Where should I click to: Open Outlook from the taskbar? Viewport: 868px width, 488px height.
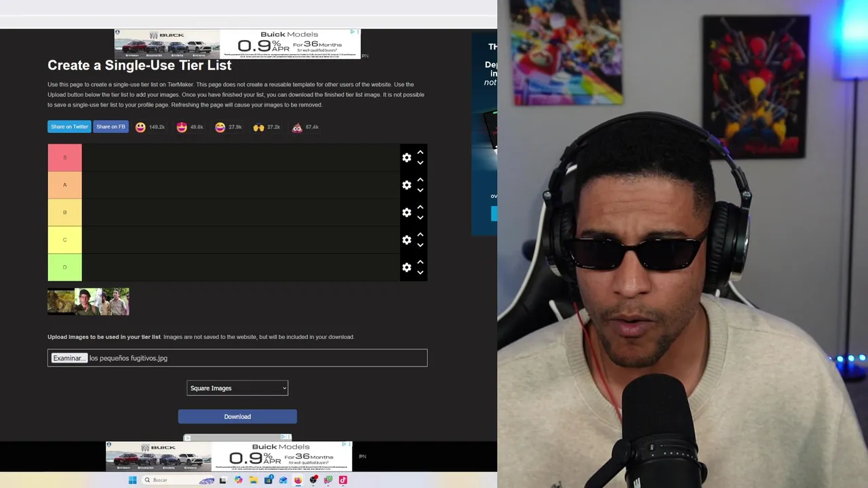tap(283, 480)
